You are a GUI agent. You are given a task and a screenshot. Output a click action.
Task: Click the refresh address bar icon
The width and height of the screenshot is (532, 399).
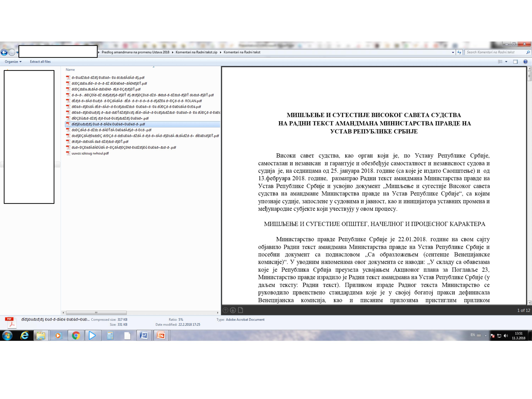pyautogui.click(x=459, y=52)
